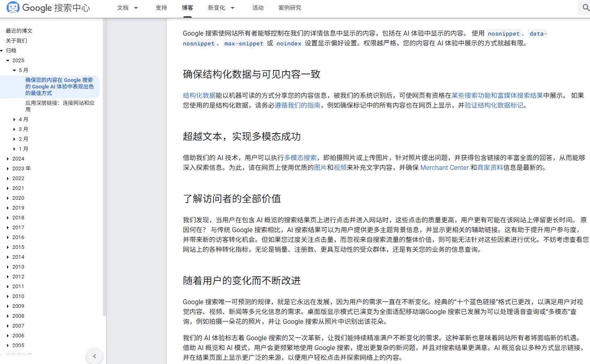Expand the 2007 archive year

(x=8, y=326)
